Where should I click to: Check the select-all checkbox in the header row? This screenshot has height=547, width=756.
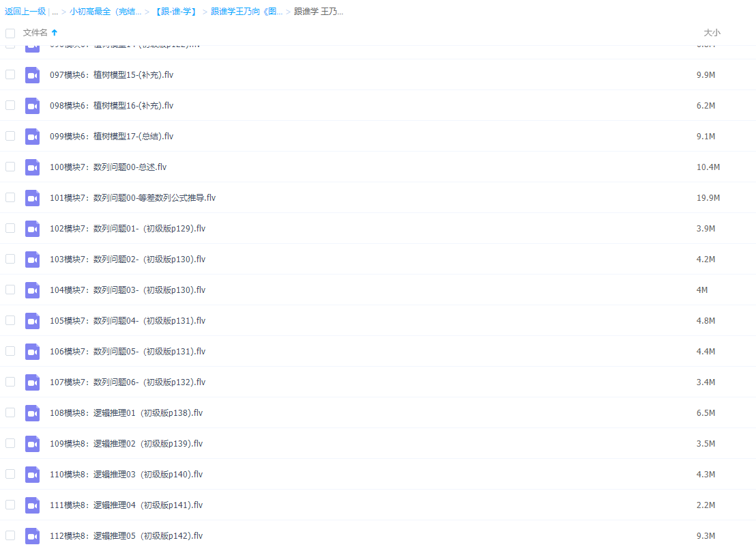[x=10, y=32]
